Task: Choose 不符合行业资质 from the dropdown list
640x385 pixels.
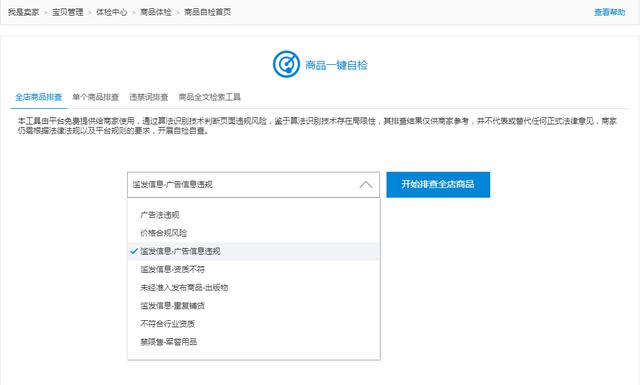Action: [x=167, y=324]
